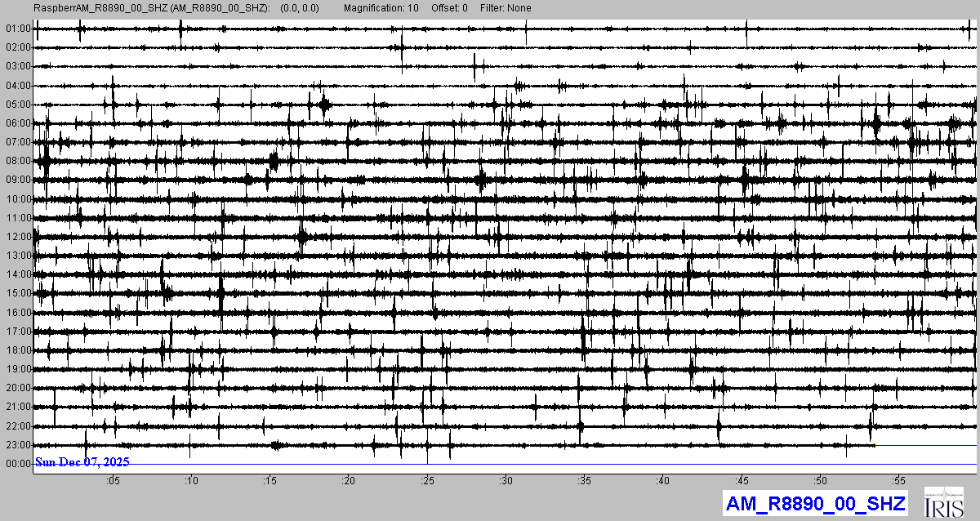Image resolution: width=980 pixels, height=521 pixels.
Task: Select the 05:00 hour trace label
Action: point(17,105)
